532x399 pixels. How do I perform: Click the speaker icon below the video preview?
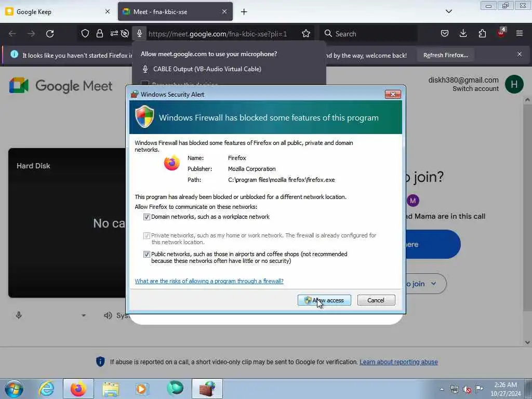(x=108, y=315)
